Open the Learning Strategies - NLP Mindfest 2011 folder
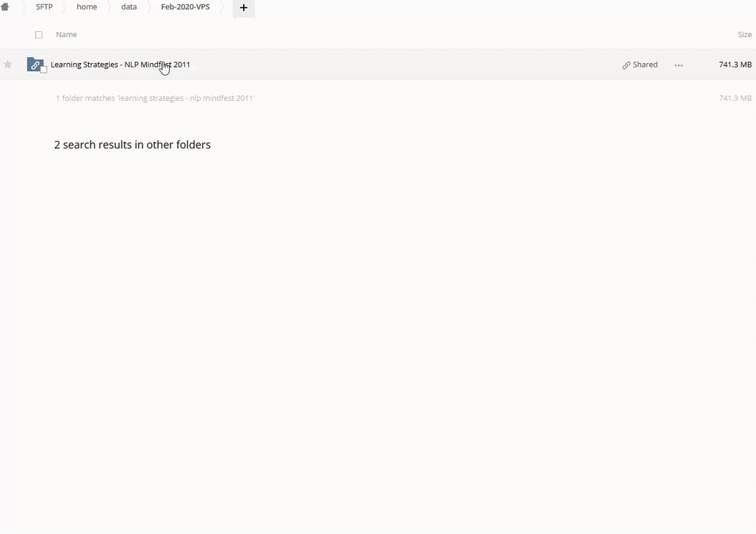Image resolution: width=756 pixels, height=534 pixels. 120,65
